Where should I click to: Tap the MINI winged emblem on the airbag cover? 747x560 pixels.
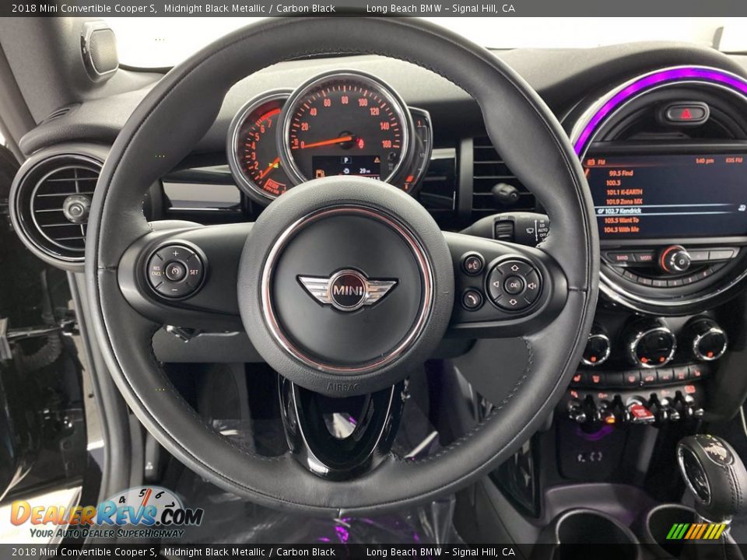click(x=347, y=290)
